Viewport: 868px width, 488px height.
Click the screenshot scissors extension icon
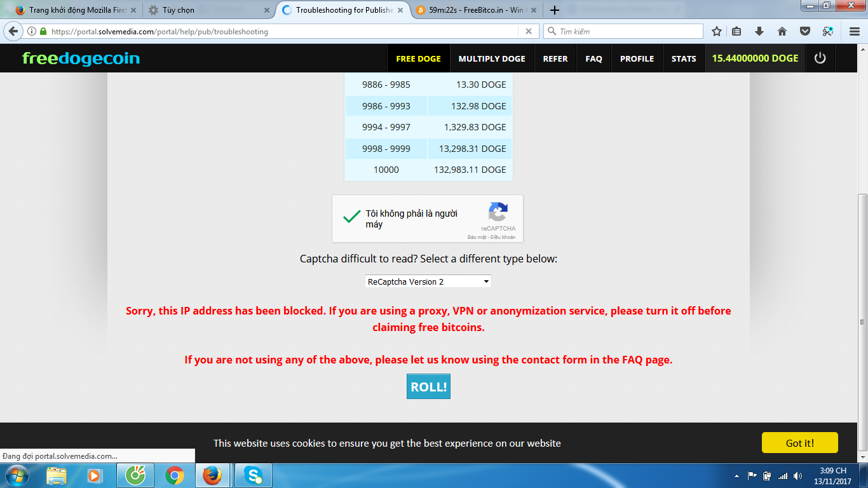coord(827,31)
